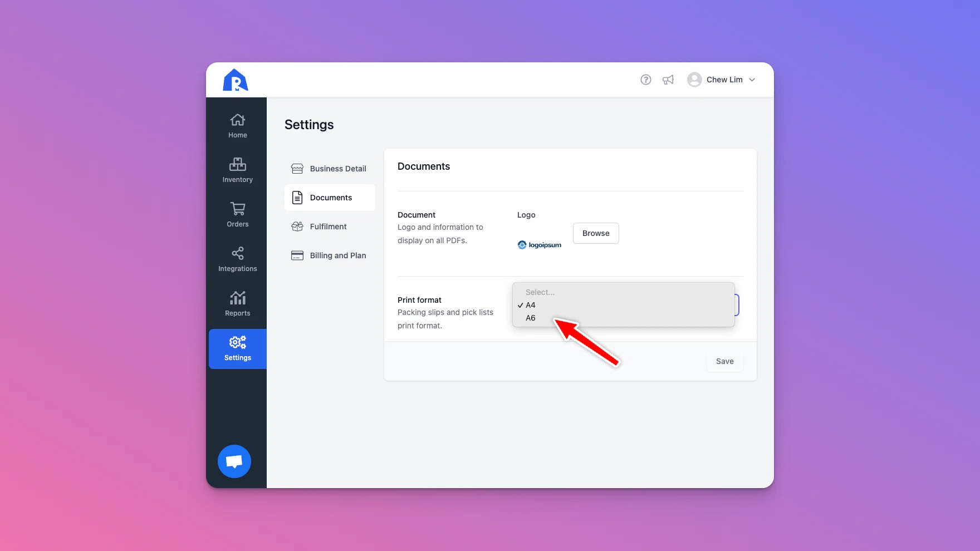Choose the A4 print format option
The height and width of the screenshot is (551, 980).
[x=624, y=305]
